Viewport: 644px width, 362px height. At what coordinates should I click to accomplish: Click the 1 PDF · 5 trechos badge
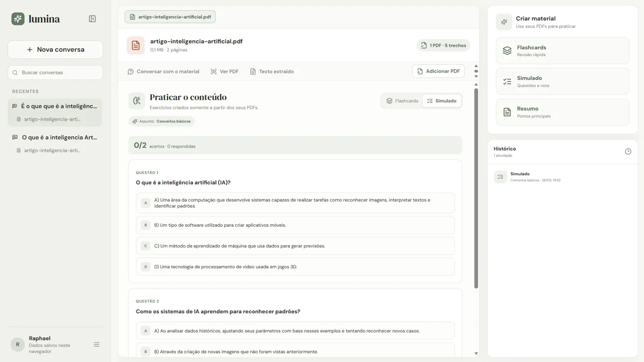[443, 46]
